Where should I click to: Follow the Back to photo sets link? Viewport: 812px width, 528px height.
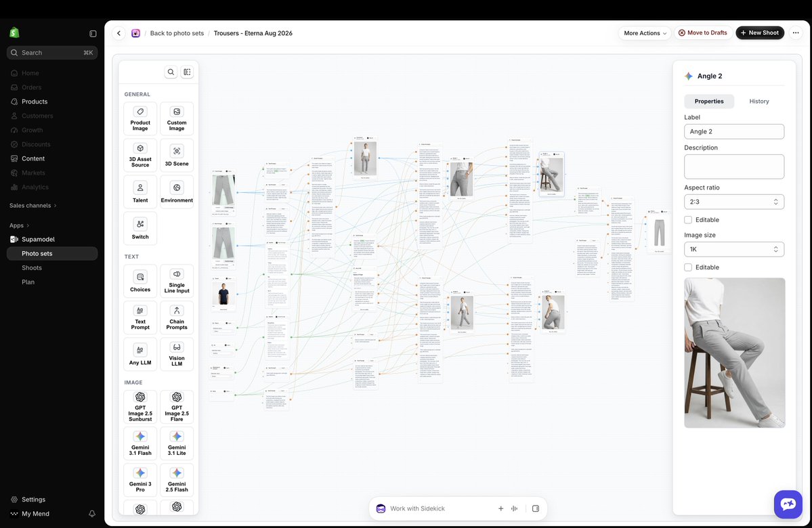(x=177, y=33)
